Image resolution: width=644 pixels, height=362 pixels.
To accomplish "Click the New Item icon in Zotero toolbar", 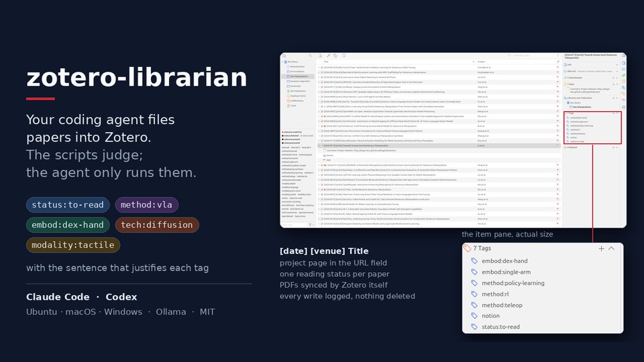I will [x=320, y=56].
